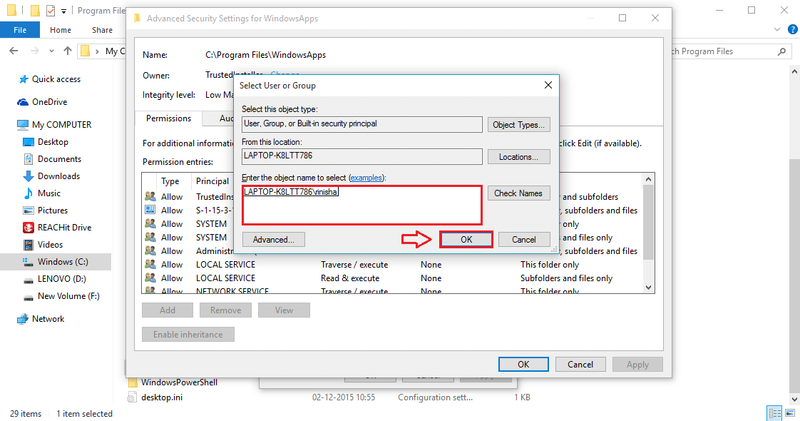
Task: Open the examples link
Action: click(x=366, y=178)
